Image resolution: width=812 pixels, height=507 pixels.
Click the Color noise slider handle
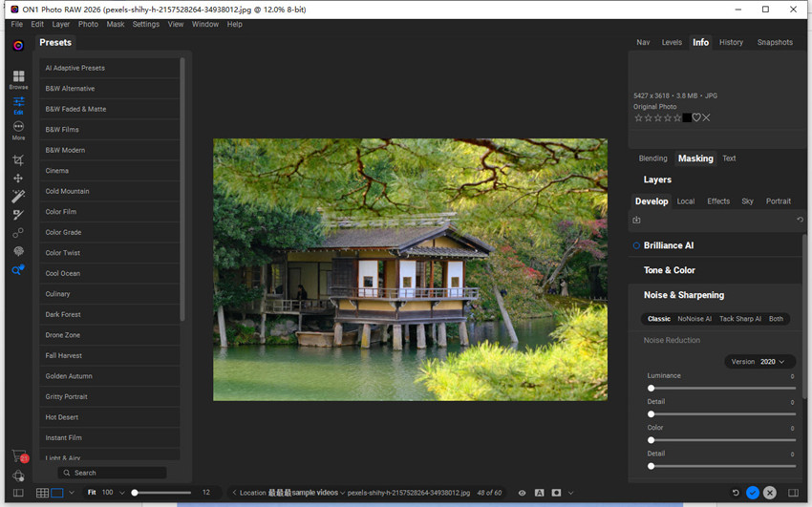coord(651,440)
